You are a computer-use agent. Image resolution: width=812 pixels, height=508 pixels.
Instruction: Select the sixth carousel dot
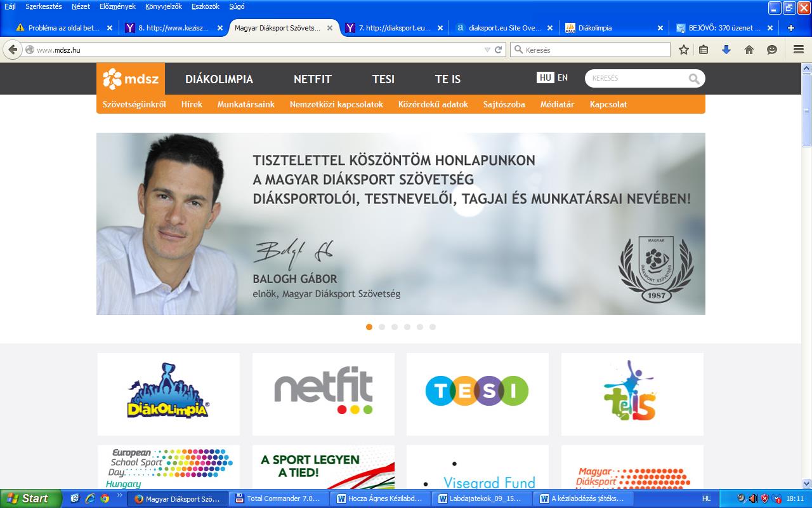(433, 327)
